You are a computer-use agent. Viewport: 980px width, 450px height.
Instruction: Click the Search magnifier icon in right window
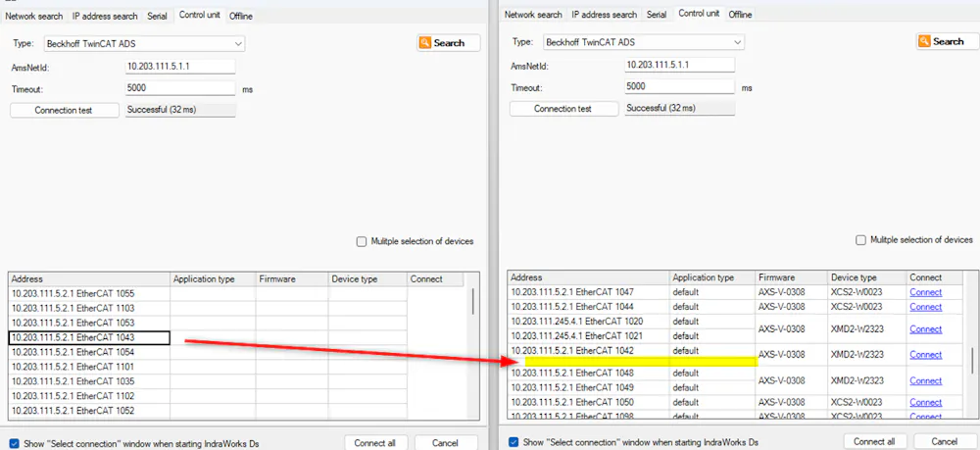tap(926, 42)
